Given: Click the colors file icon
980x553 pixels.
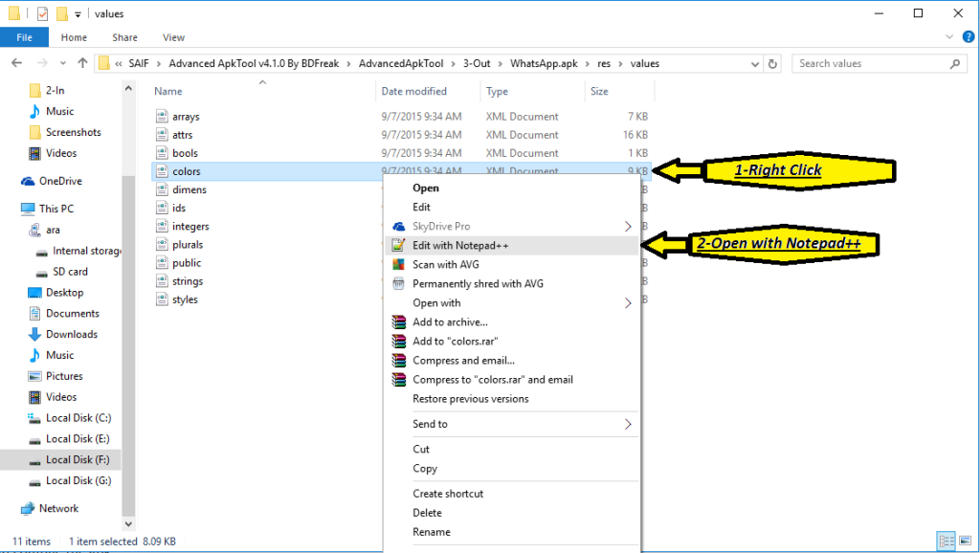Looking at the screenshot, I should (x=162, y=171).
